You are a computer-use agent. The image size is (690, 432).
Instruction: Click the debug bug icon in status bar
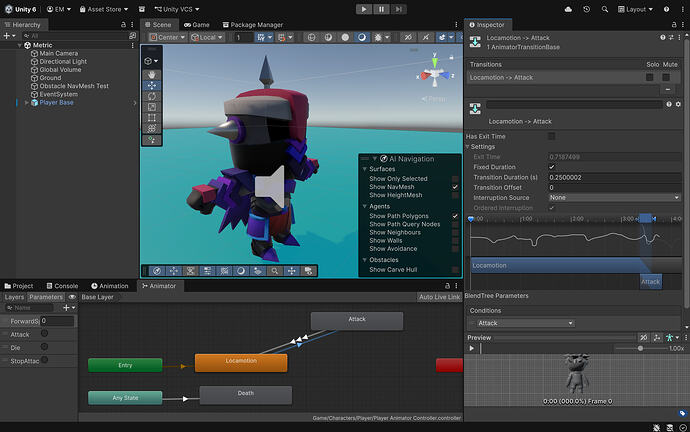[656, 427]
